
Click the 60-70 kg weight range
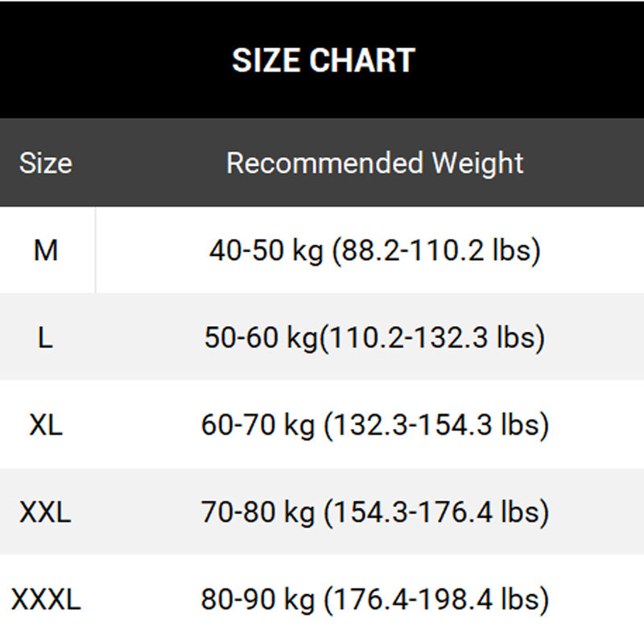pyautogui.click(x=258, y=425)
